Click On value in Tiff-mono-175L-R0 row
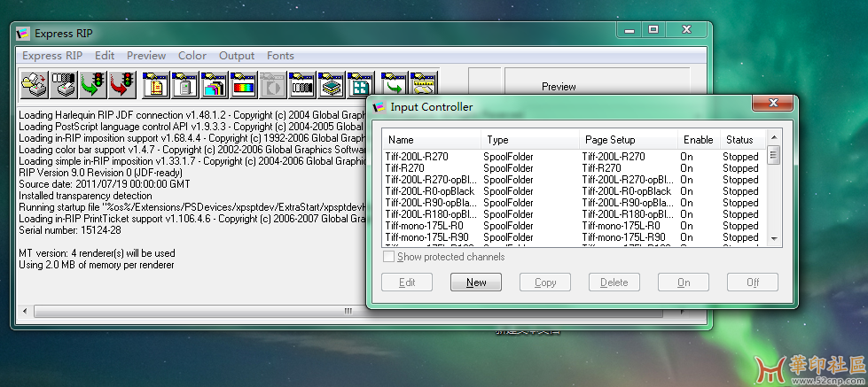The image size is (868, 387). [686, 226]
